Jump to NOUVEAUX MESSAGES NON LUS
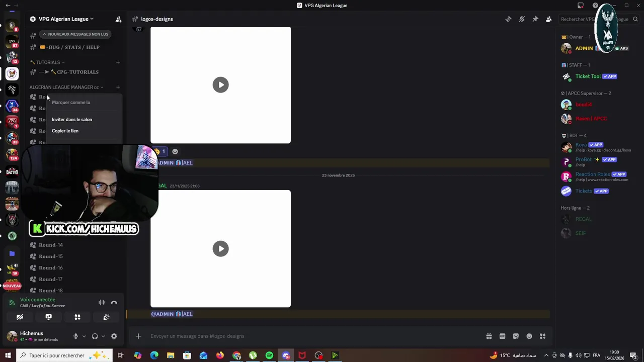The height and width of the screenshot is (362, 644). click(75, 34)
